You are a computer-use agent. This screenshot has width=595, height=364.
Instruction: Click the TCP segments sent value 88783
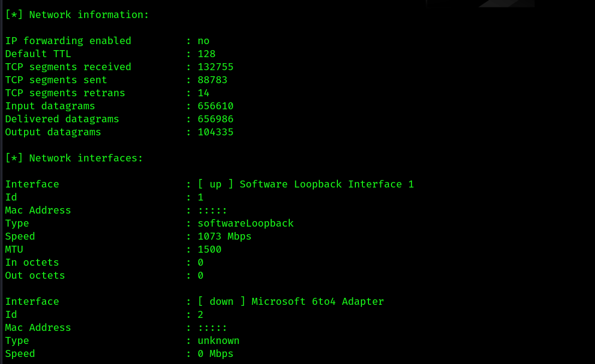pos(213,80)
